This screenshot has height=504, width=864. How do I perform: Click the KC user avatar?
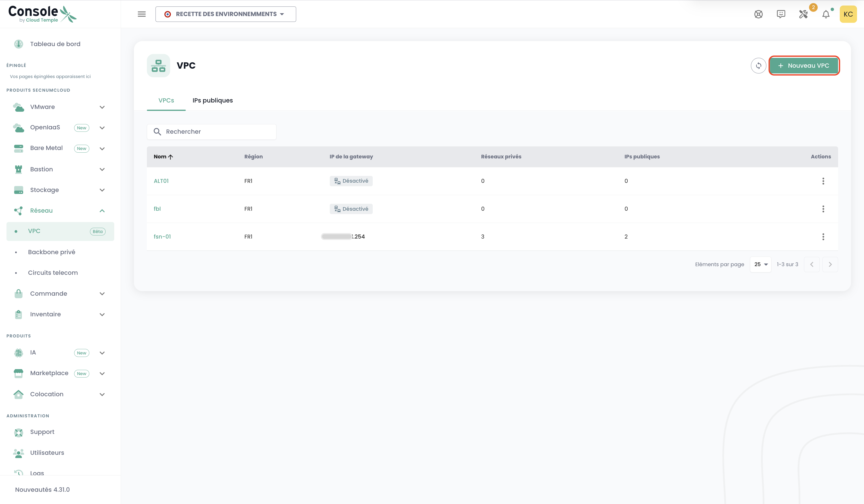coord(848,14)
